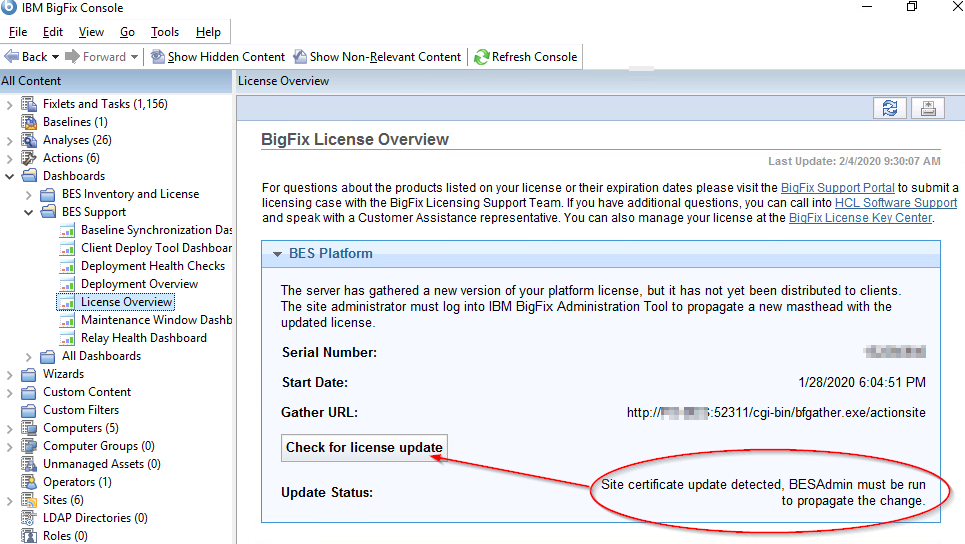Open the Edit menu

pos(52,32)
